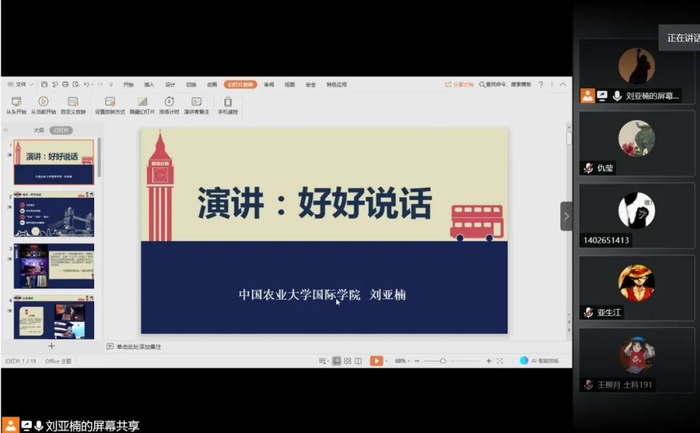The image size is (700, 433).
Task: Click slide title text 演讲：好好说话
Action: 315,203
